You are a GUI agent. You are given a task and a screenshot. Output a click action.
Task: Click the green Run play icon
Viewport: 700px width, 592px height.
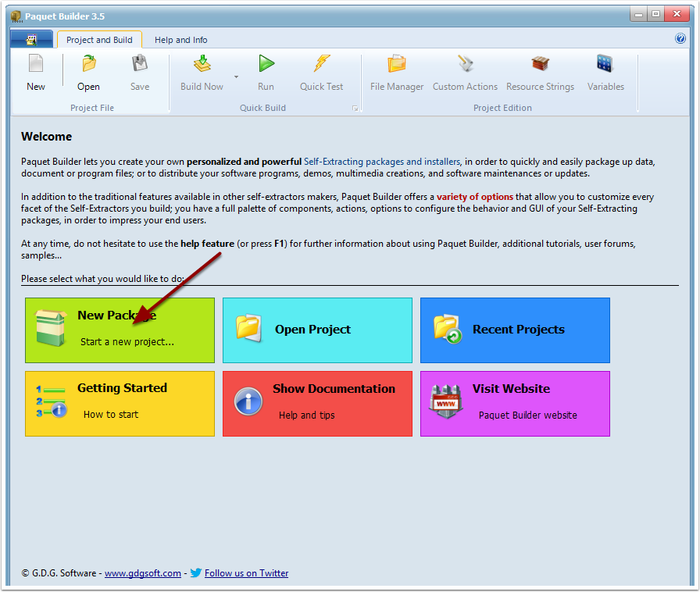tap(266, 64)
